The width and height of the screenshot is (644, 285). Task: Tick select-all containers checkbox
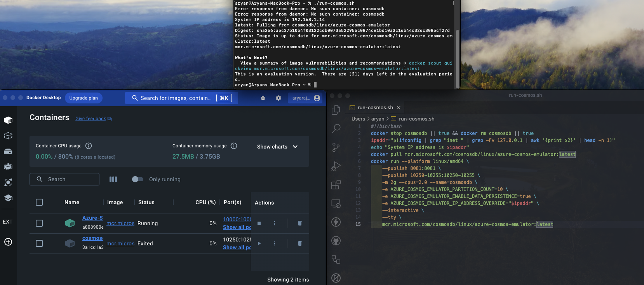[39, 202]
